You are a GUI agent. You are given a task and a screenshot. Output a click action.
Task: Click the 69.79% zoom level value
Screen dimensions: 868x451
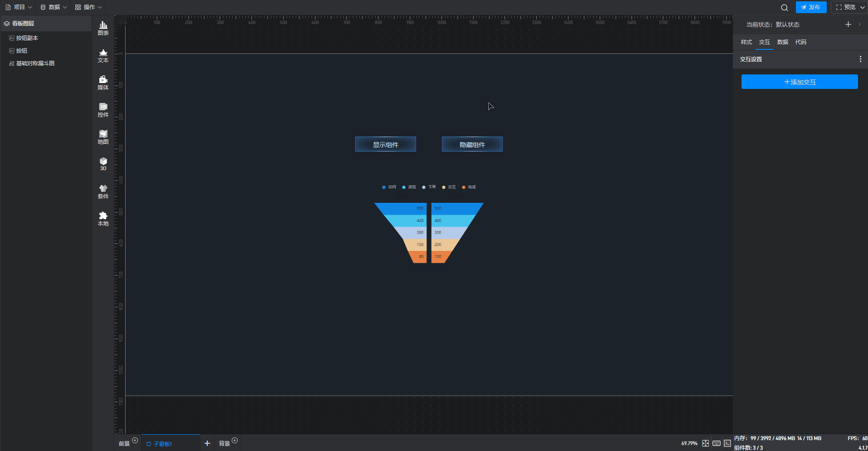[x=689, y=443]
